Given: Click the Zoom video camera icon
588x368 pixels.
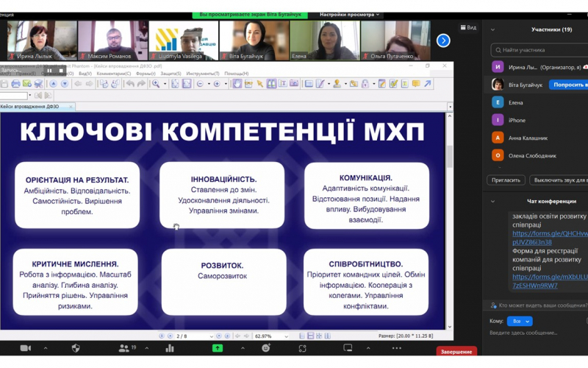Looking at the screenshot, I should pyautogui.click(x=26, y=348).
